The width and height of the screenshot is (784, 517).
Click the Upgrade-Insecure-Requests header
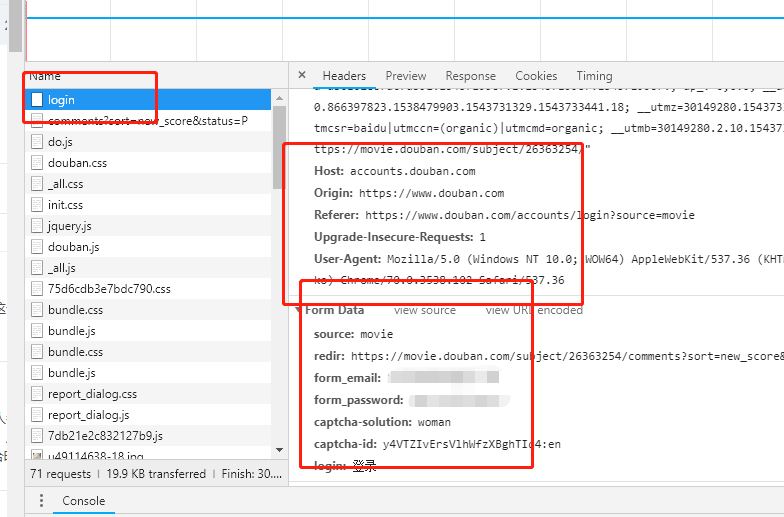(400, 237)
